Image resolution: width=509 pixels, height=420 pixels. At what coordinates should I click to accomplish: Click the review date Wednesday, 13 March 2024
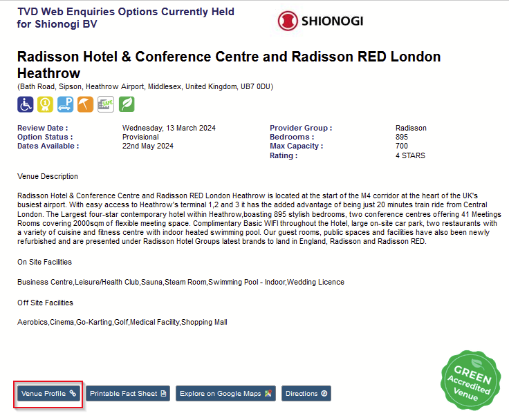(x=169, y=128)
